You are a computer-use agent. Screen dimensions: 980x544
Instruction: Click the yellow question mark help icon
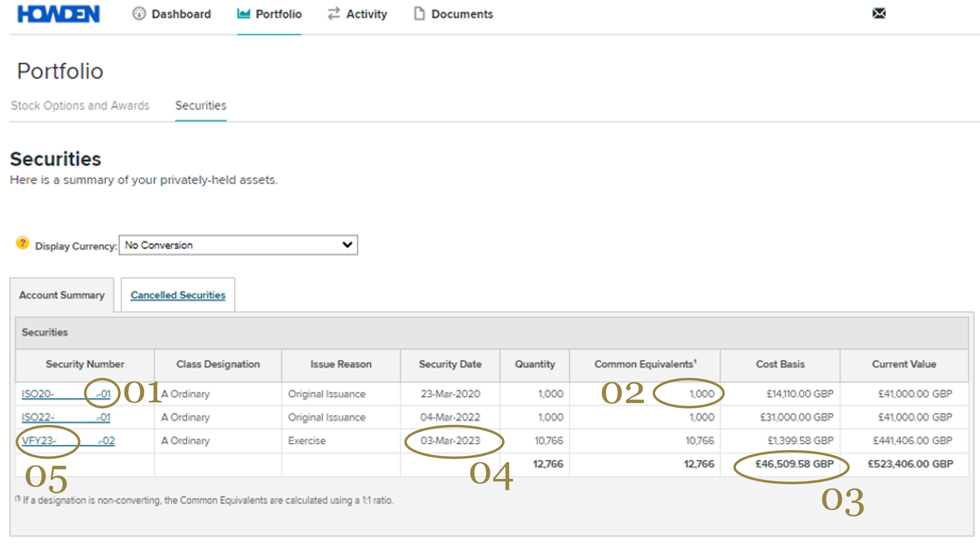click(22, 243)
